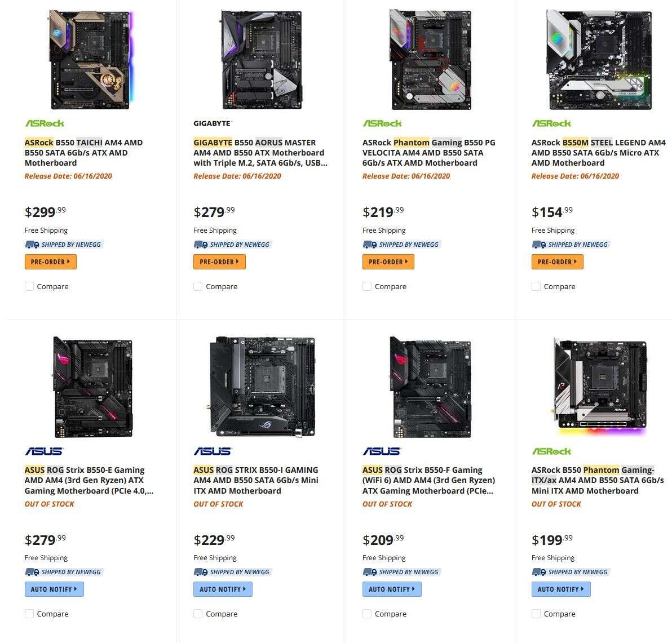Select Compare checkbox for ASRock B550M STEEL LEGEND
The width and height of the screenshot is (672, 643).
click(x=536, y=286)
